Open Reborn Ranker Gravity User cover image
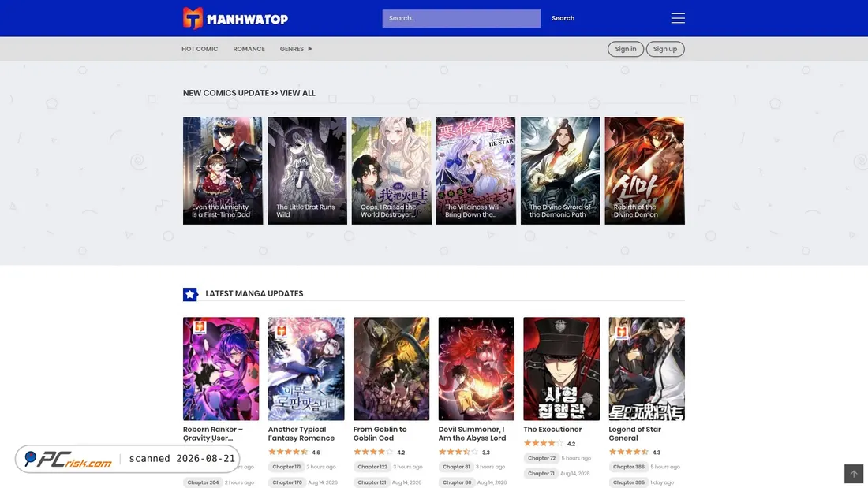Image resolution: width=868 pixels, height=488 pixels. pyautogui.click(x=221, y=368)
